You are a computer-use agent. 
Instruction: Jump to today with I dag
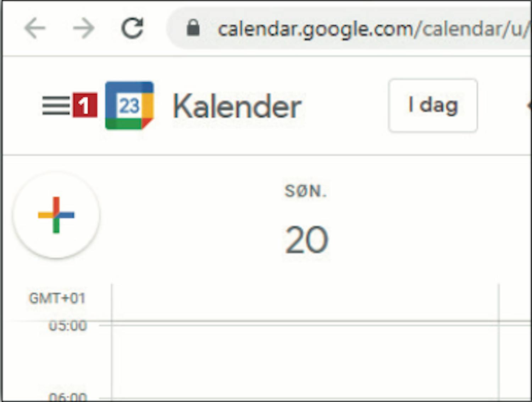pos(433,106)
